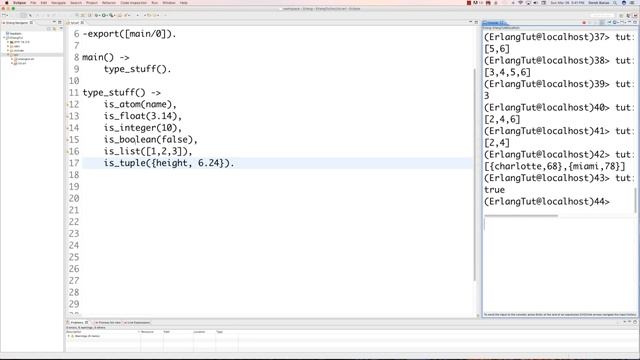The height and width of the screenshot is (360, 640).
Task: Open the Navigate menu
Action: (x=58, y=2)
